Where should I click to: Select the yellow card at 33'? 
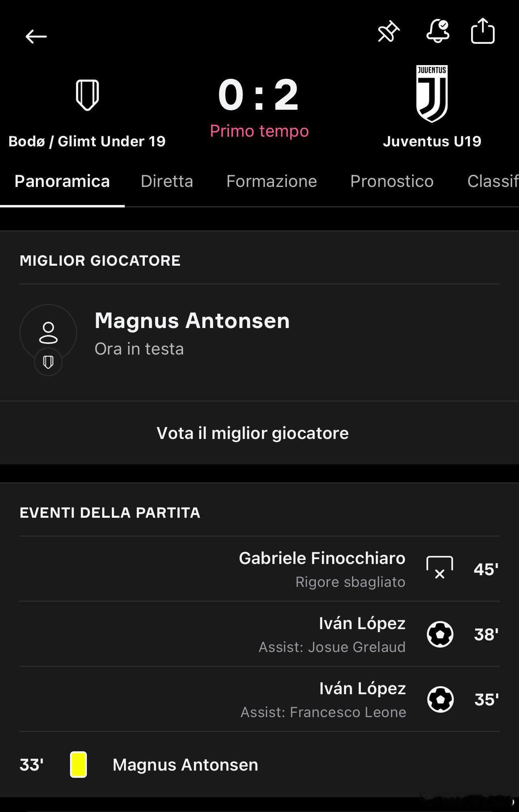tap(78, 765)
